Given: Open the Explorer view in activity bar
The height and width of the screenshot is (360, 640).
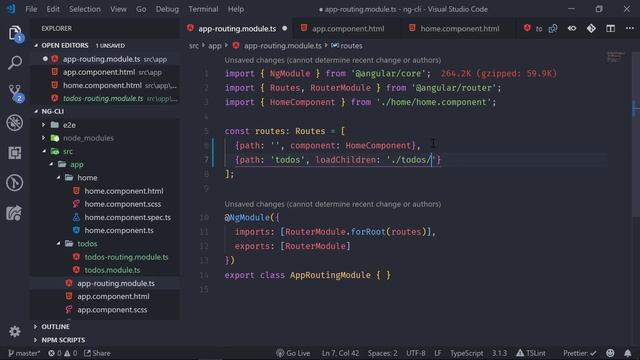Looking at the screenshot, I should [15, 33].
